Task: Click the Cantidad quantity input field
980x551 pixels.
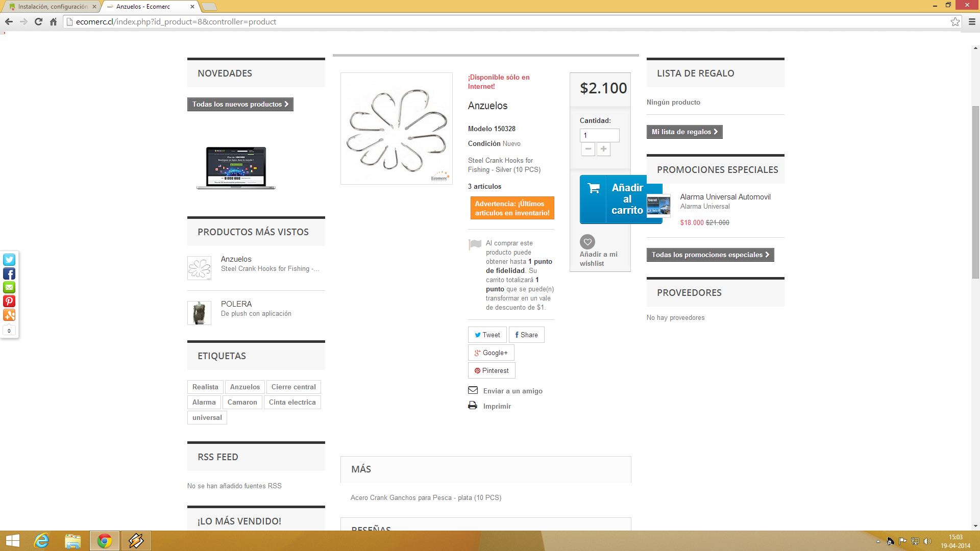Action: 599,135
